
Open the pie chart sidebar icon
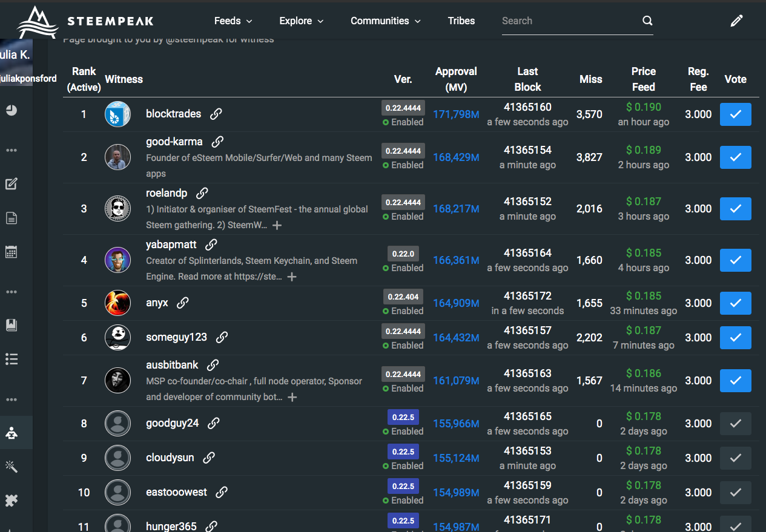click(x=12, y=110)
